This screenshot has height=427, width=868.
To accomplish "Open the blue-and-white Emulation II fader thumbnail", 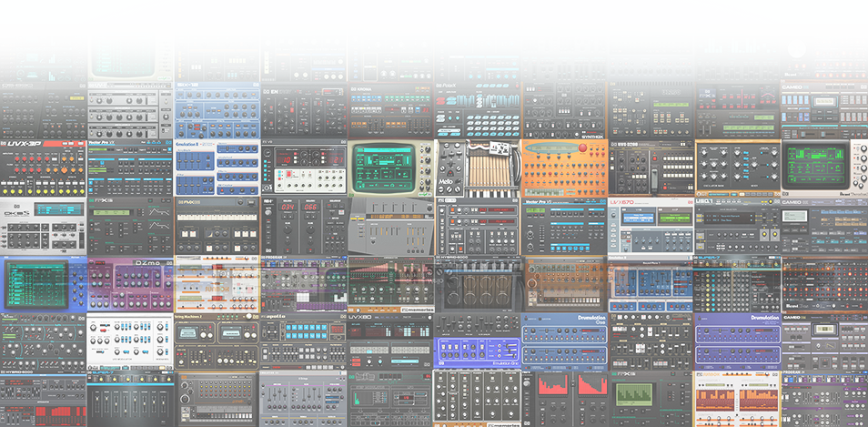I will [x=217, y=168].
